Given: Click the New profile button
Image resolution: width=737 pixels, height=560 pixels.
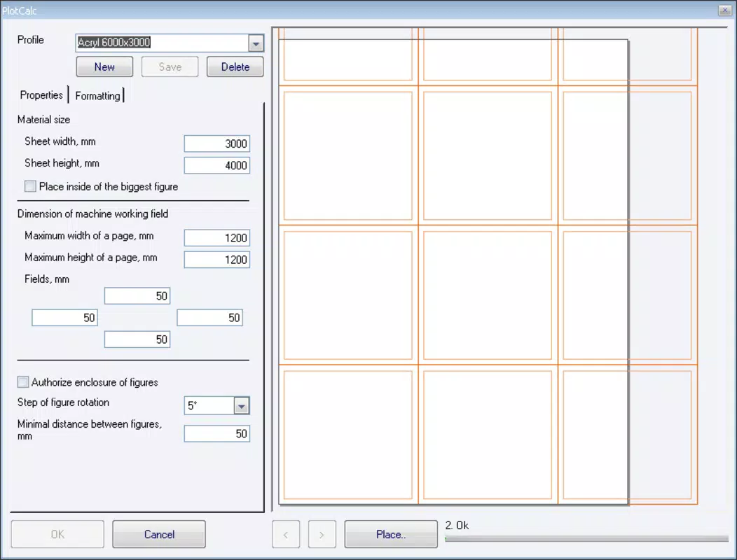Looking at the screenshot, I should 104,66.
